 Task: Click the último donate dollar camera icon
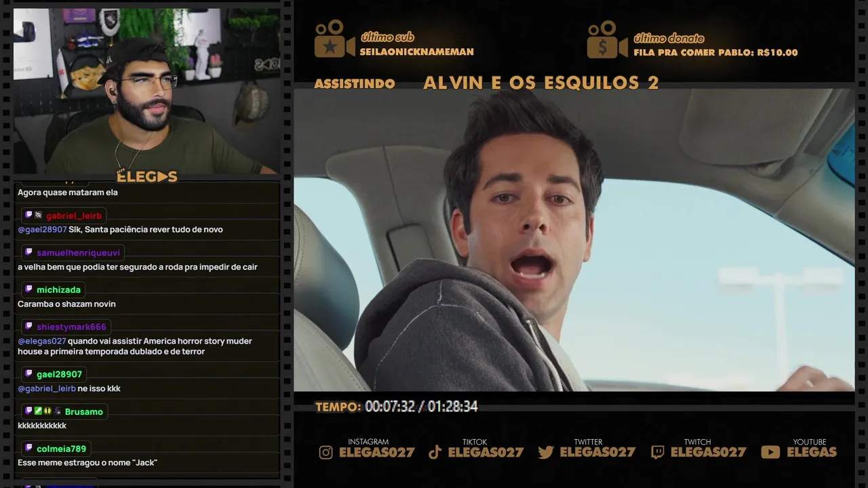tap(607, 39)
